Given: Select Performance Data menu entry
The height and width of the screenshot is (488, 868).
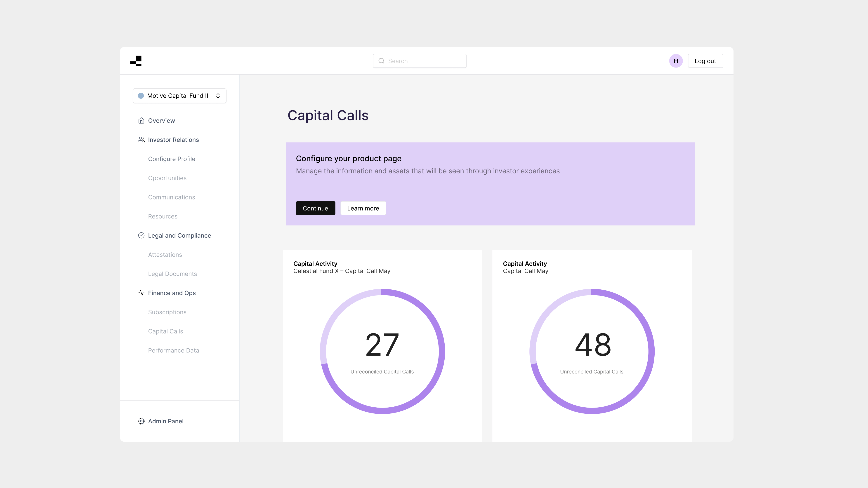Looking at the screenshot, I should tap(174, 351).
